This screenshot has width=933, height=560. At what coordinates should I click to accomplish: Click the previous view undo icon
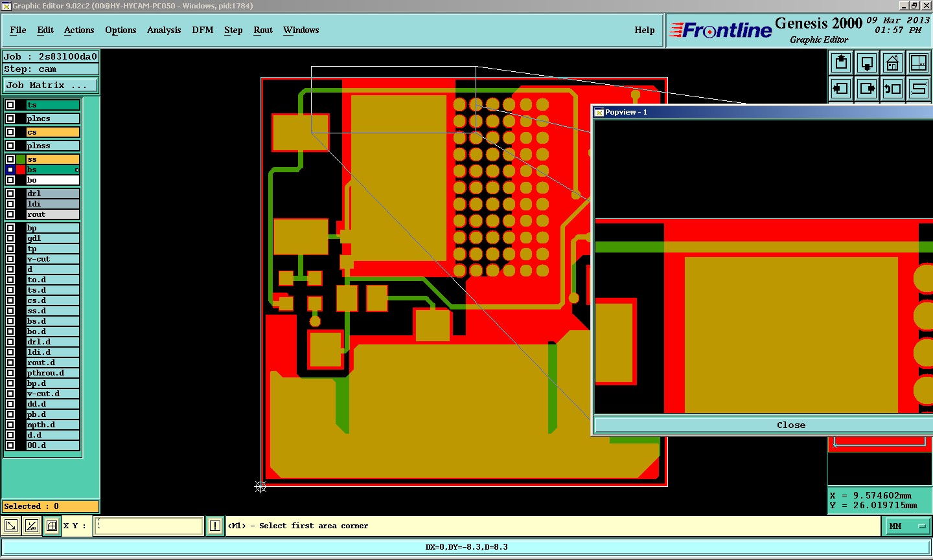tap(893, 89)
